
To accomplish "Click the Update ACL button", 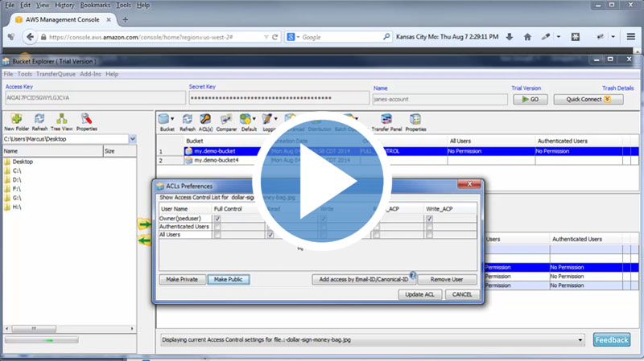I will 419,294.
